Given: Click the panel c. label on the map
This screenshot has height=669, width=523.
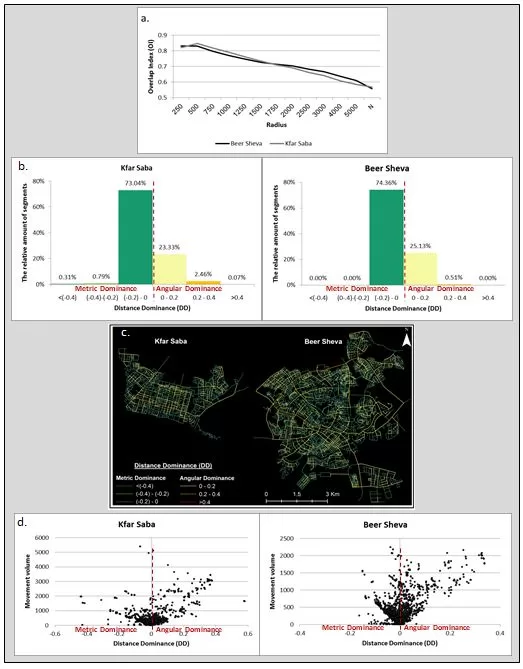Looking at the screenshot, I should [126, 333].
